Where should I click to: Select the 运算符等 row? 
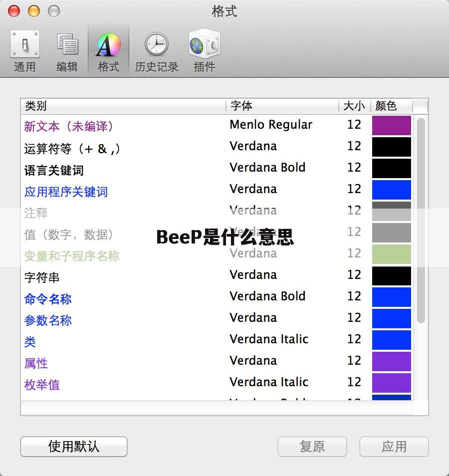tap(217, 147)
